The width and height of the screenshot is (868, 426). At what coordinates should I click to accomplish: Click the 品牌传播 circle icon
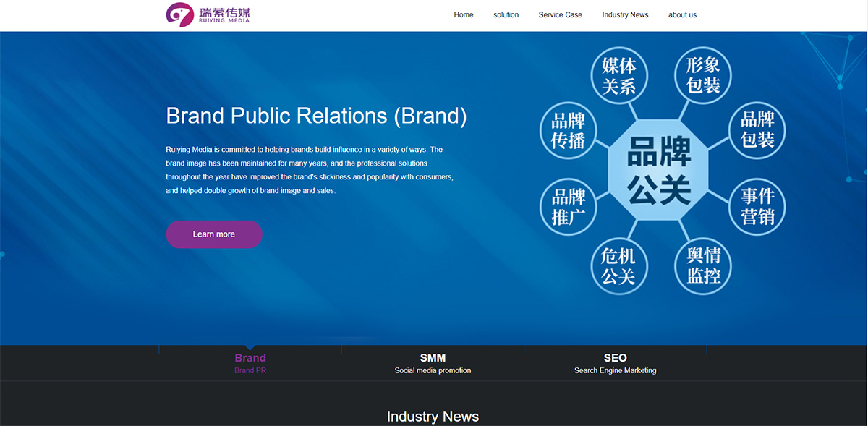568,131
